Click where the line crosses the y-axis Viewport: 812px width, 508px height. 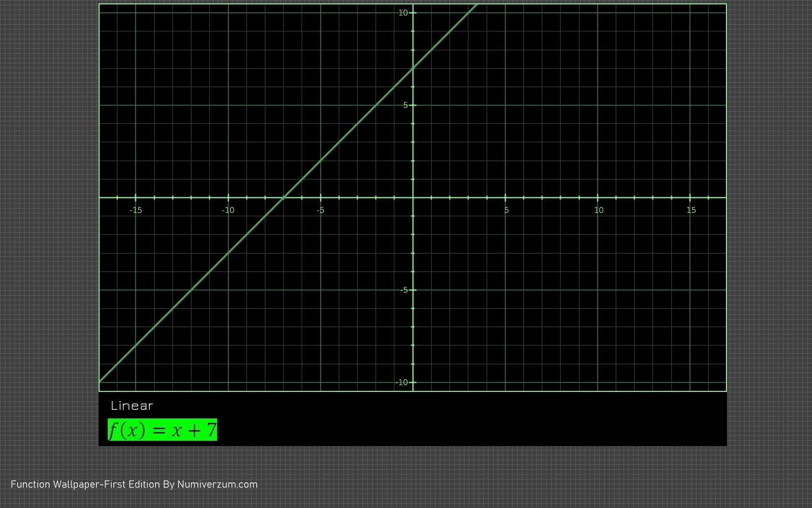(x=413, y=68)
